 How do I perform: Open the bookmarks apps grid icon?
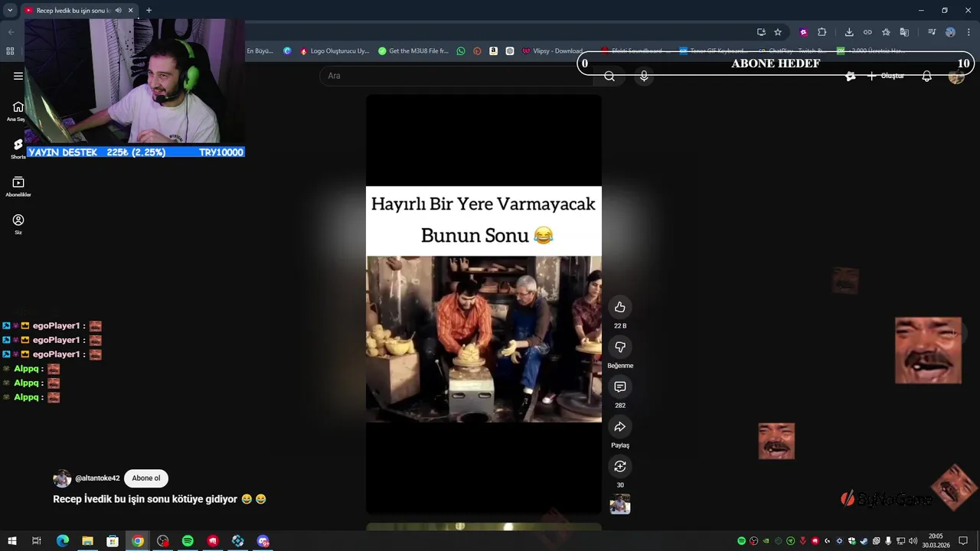pos(10,51)
